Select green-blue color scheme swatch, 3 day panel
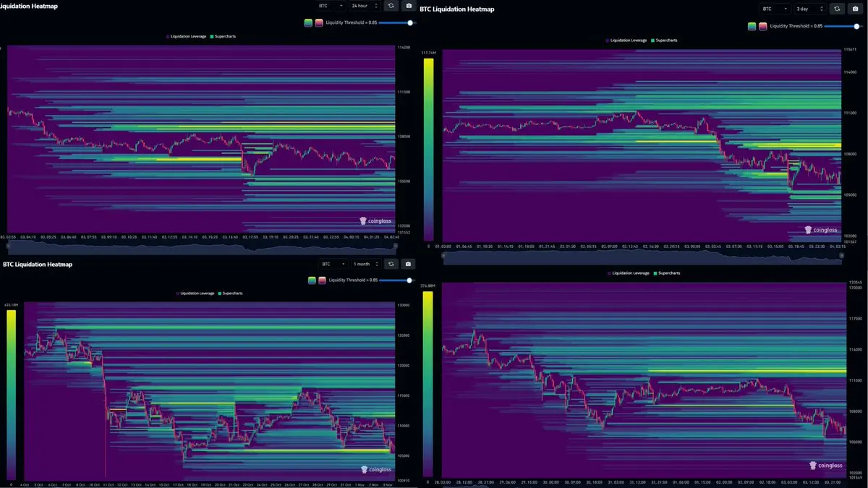 pos(752,26)
